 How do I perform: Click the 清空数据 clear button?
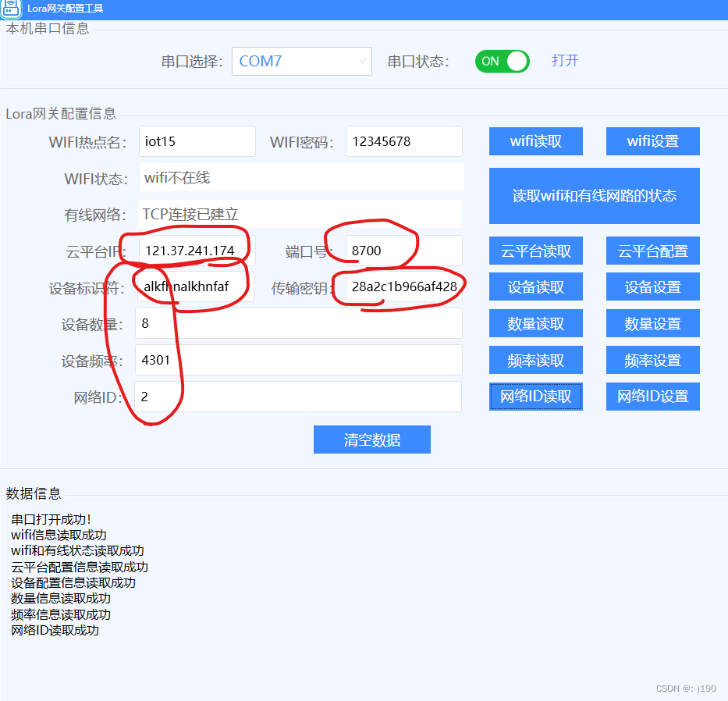(371, 439)
